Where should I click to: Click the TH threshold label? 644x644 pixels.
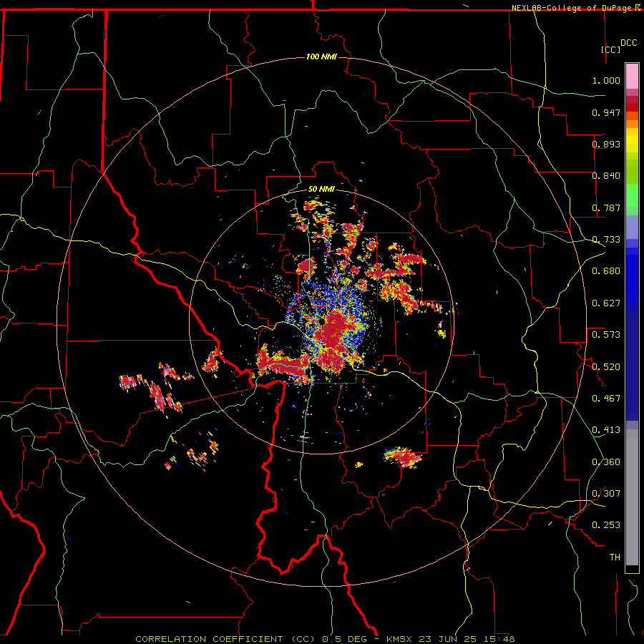(x=615, y=557)
